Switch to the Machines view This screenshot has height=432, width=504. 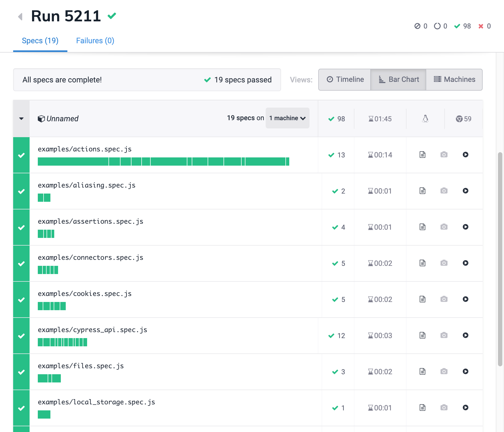pos(454,79)
